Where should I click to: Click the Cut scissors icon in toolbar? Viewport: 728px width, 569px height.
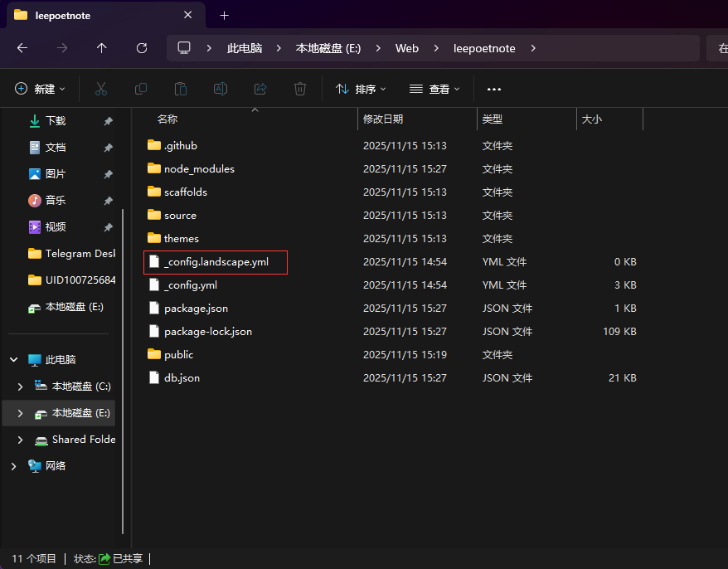pyautogui.click(x=101, y=89)
